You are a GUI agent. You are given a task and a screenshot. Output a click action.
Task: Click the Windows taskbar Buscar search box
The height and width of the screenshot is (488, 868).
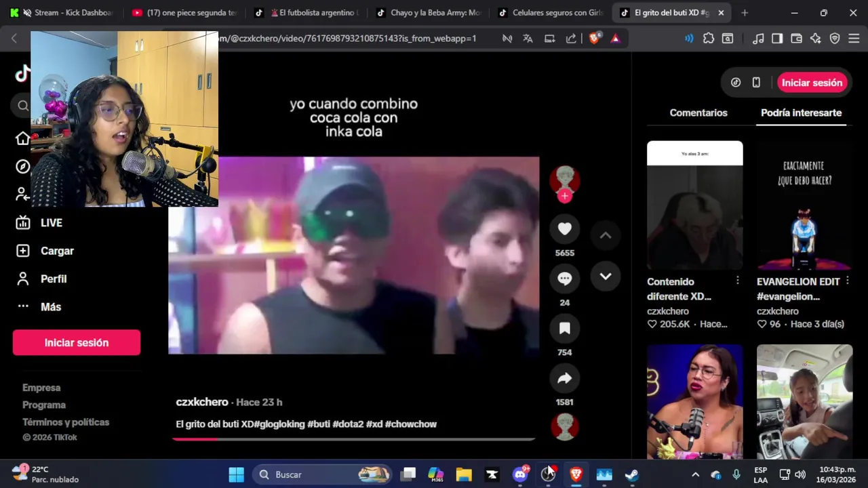coord(323,474)
